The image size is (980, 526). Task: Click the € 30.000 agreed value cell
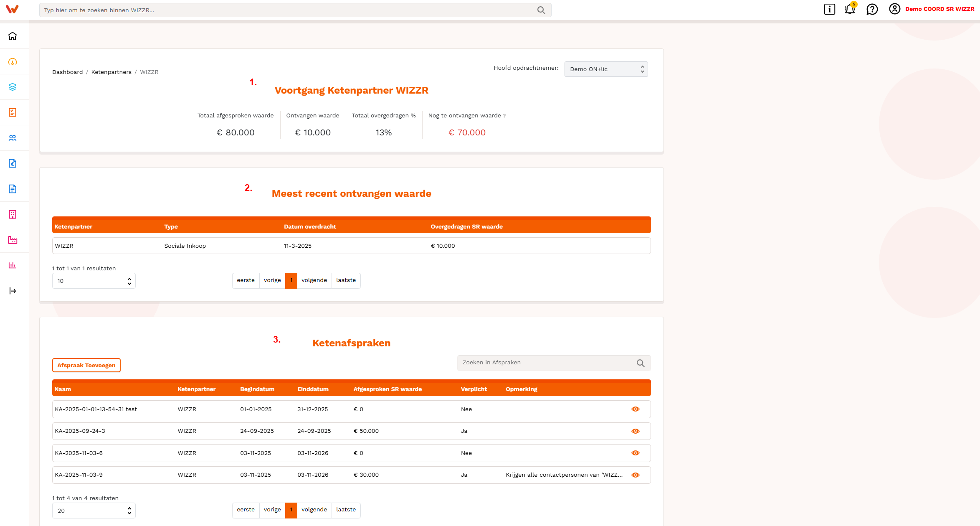(366, 475)
